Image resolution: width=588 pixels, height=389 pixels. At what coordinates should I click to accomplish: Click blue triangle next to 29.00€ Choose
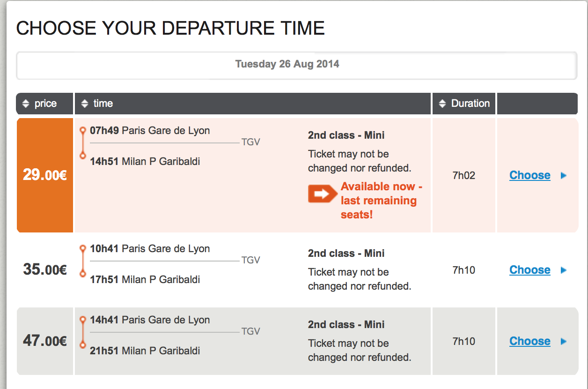point(564,176)
